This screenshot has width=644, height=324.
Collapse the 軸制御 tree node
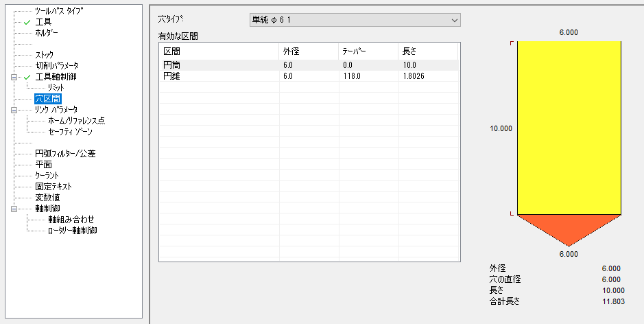click(x=14, y=209)
